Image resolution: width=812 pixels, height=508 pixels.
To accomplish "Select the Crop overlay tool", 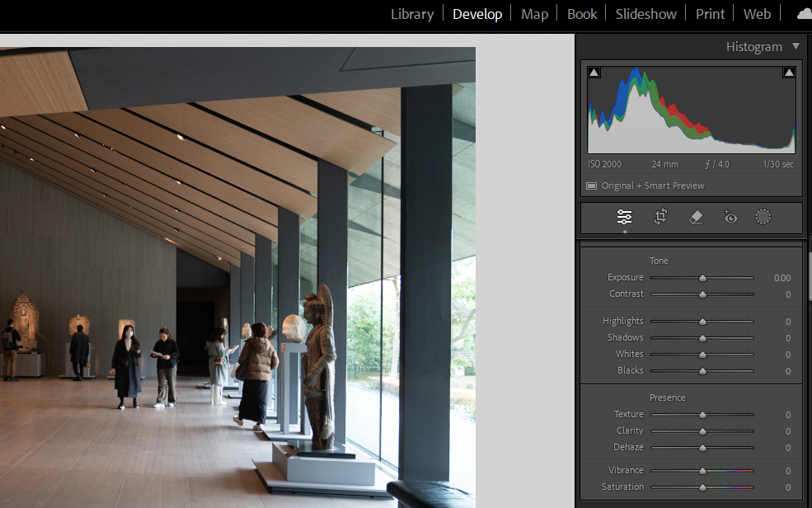I will coord(660,217).
